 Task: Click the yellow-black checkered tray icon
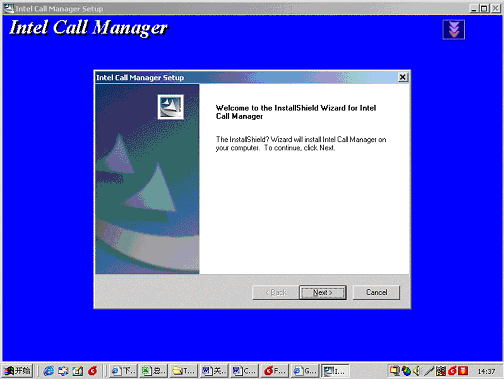click(x=441, y=371)
